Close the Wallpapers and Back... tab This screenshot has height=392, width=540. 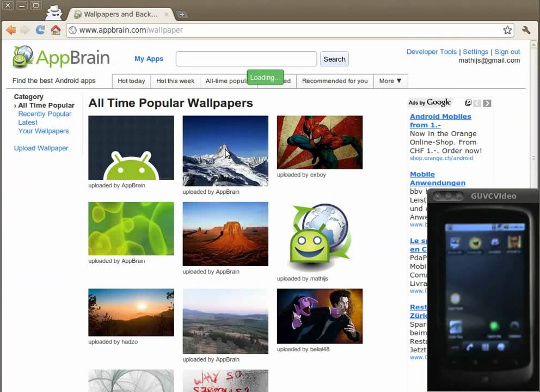click(167, 14)
